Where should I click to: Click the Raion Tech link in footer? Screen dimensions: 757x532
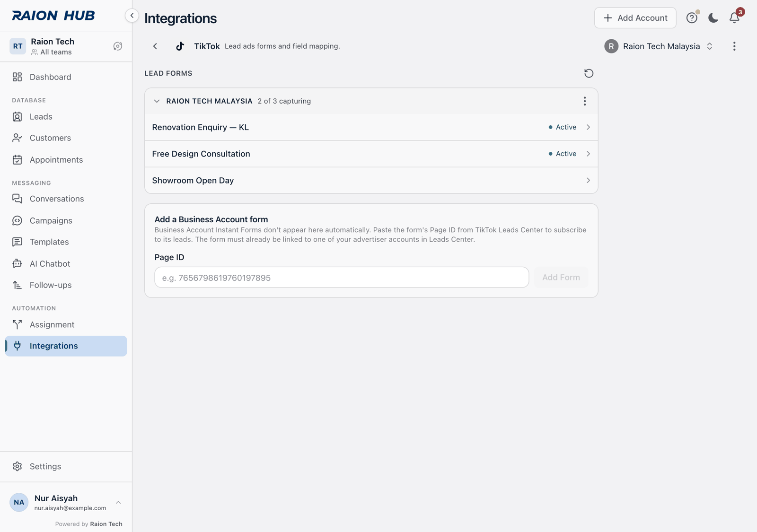106,524
